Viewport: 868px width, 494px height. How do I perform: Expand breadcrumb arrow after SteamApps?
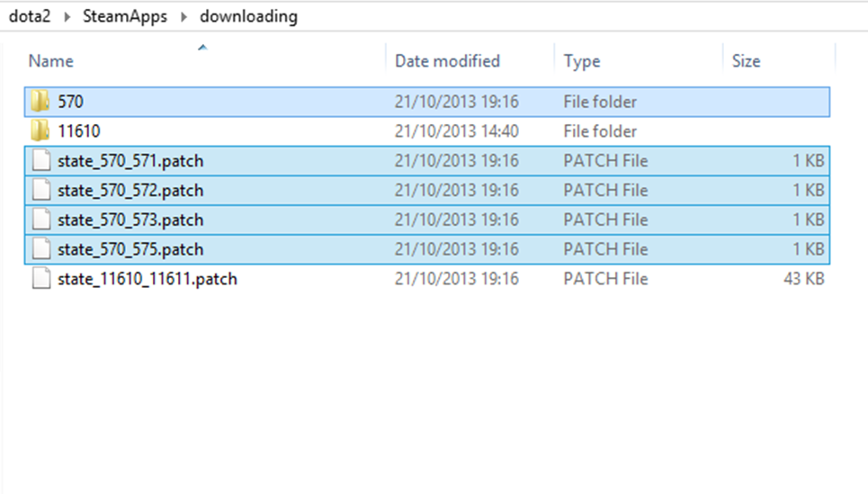[x=184, y=17]
